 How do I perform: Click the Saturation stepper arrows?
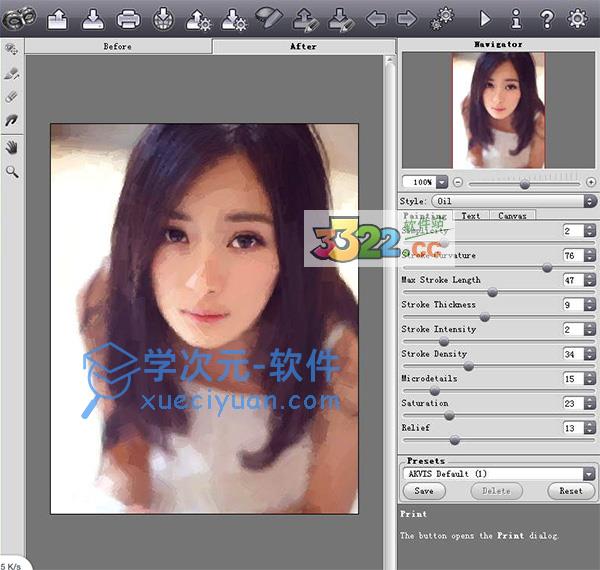(590, 403)
